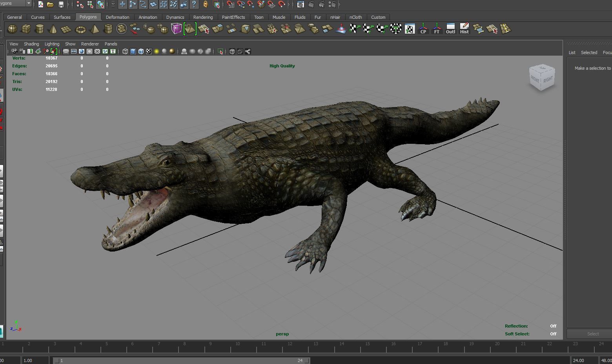Toggle wireframe on shaded cube icon
Viewport: 612px width, 364px height.
point(141,51)
